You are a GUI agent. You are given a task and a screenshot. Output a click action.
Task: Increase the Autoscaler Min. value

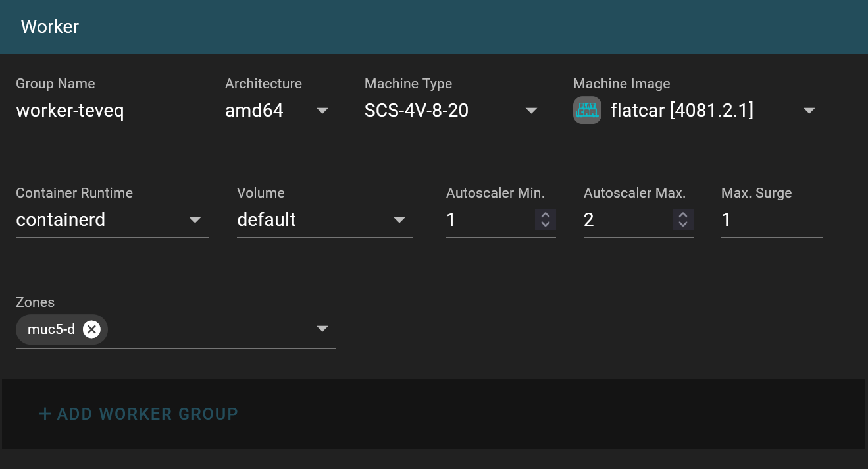(x=545, y=215)
